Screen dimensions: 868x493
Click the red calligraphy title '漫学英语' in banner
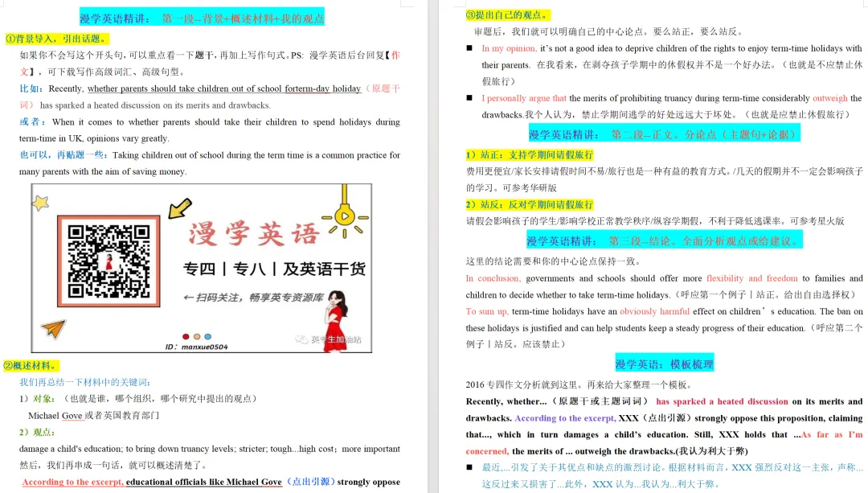253,233
